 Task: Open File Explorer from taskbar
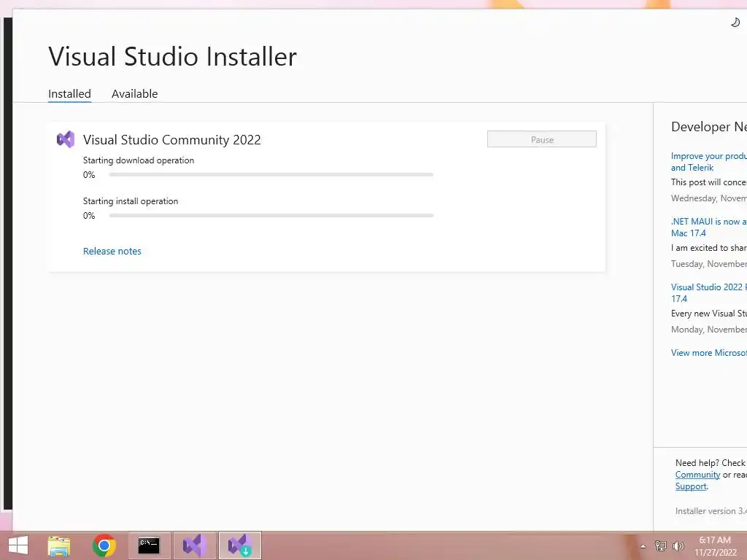coord(59,545)
